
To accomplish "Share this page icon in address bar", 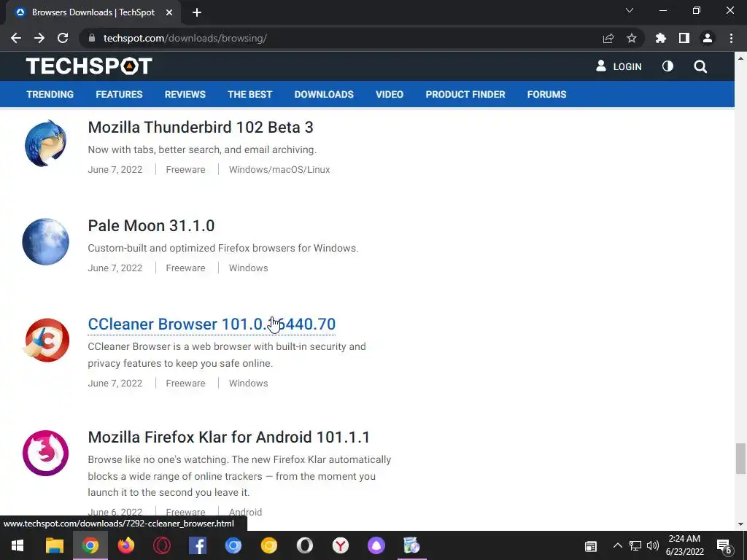I will point(608,38).
